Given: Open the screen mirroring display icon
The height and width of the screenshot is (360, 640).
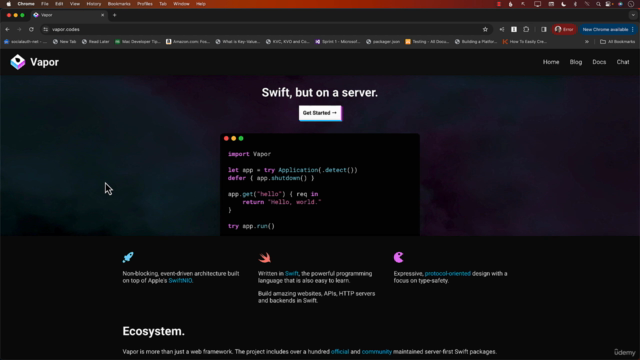Looking at the screenshot, I should point(537,4).
